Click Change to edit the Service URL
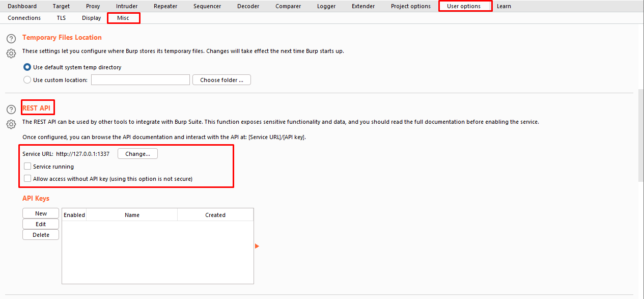This screenshot has width=644, height=299. 137,154
